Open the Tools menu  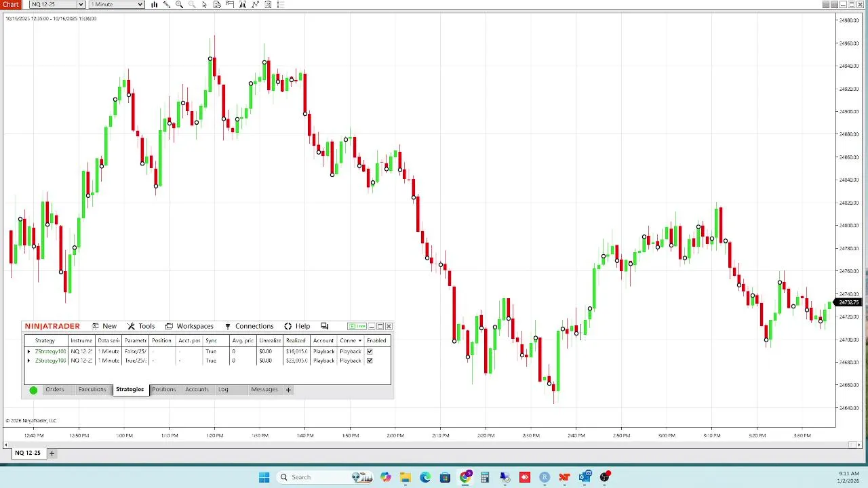(141, 326)
